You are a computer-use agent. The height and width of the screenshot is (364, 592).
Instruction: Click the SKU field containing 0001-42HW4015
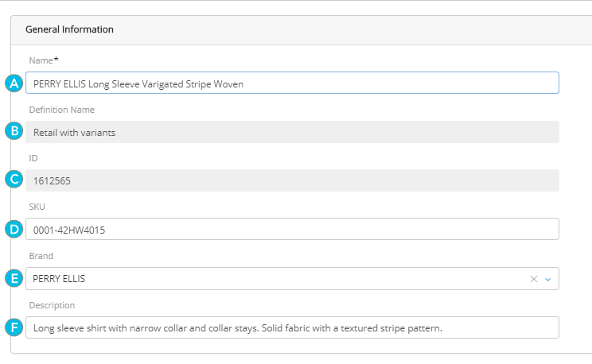coord(292,230)
